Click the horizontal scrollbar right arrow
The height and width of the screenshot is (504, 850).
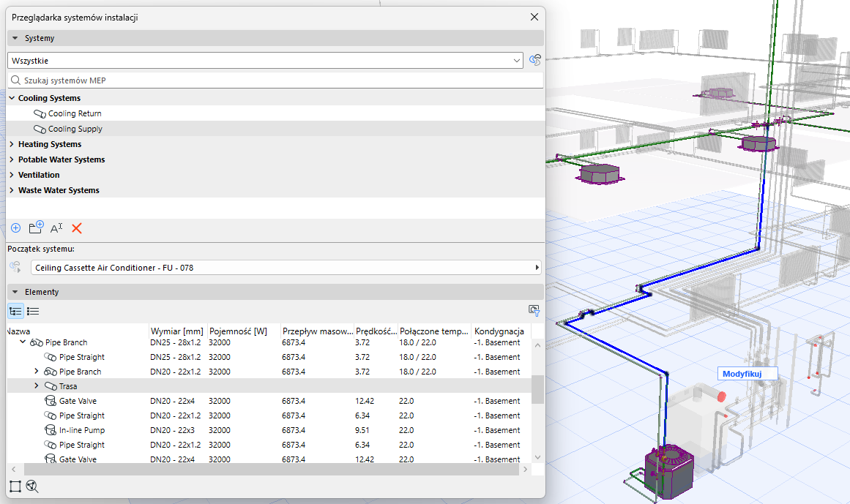point(525,470)
